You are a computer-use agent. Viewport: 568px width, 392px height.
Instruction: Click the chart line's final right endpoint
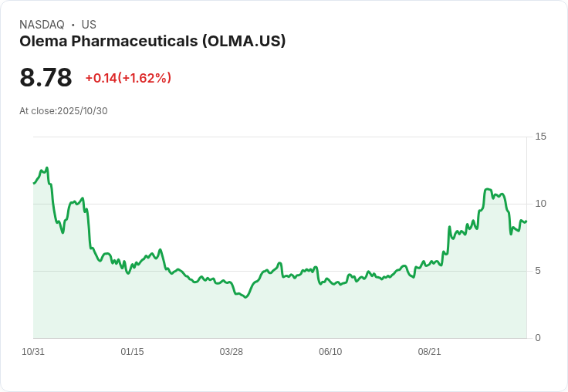click(x=526, y=221)
